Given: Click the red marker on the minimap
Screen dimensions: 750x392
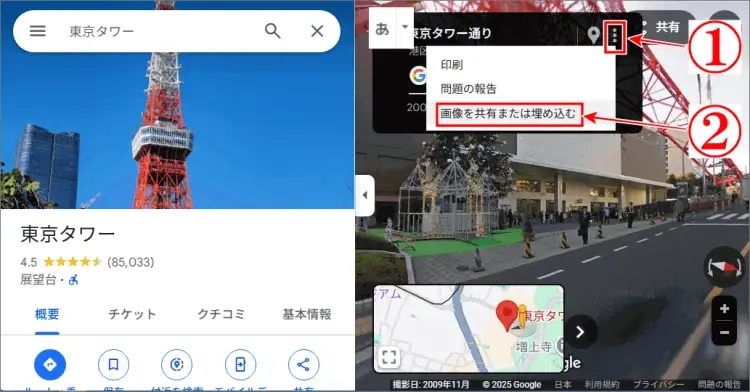Looking at the screenshot, I should [507, 316].
